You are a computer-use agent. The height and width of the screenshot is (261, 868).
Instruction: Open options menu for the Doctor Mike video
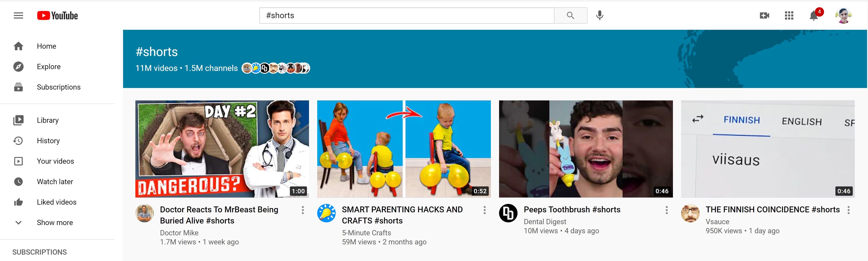coord(303,210)
